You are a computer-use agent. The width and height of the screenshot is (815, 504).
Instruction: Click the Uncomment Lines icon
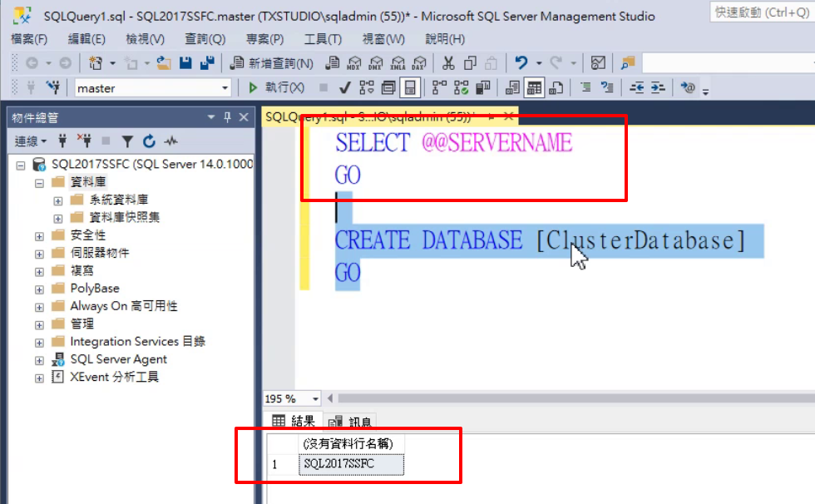(x=607, y=87)
